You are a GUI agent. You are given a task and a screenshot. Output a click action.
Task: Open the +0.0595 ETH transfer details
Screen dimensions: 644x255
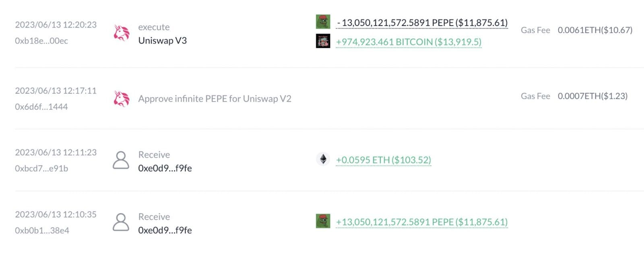(383, 160)
